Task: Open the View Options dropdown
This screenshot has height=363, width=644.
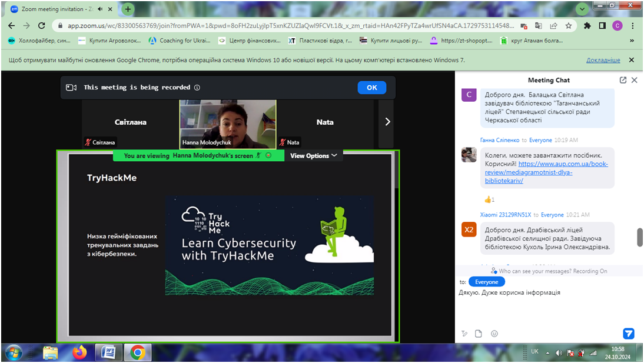Action: 313,156
